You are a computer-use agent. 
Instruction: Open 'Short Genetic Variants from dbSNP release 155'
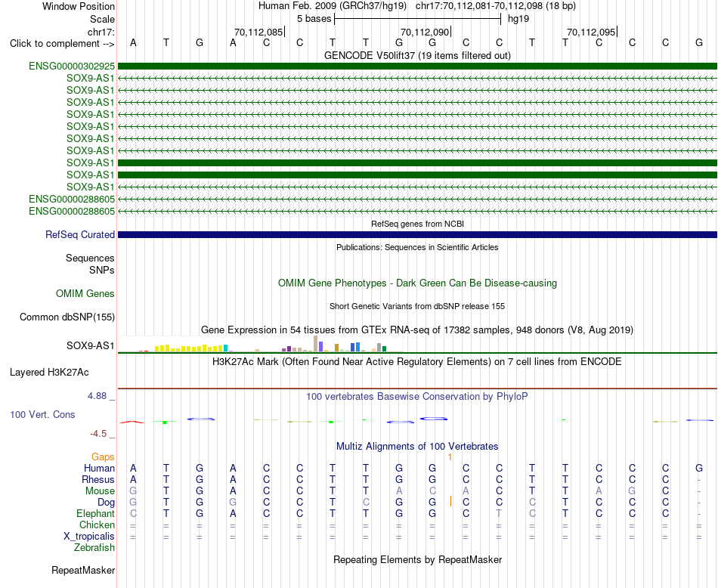(x=417, y=306)
